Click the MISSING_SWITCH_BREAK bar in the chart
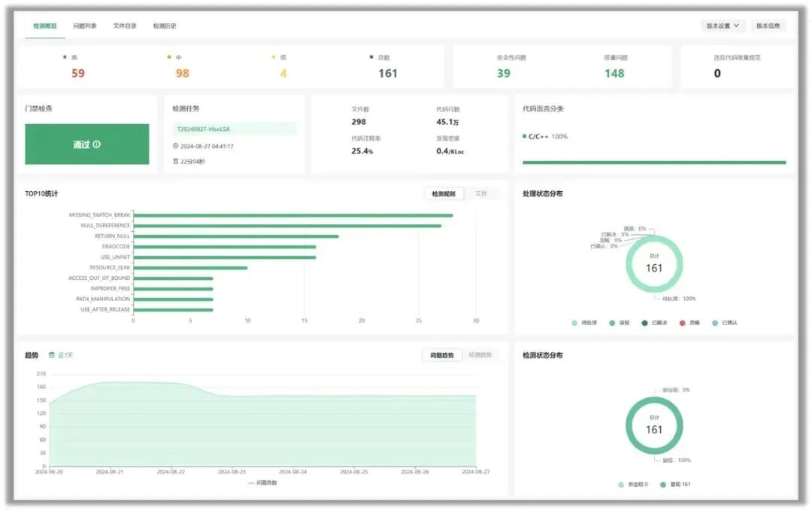This screenshot has width=812, height=511. pyautogui.click(x=293, y=215)
